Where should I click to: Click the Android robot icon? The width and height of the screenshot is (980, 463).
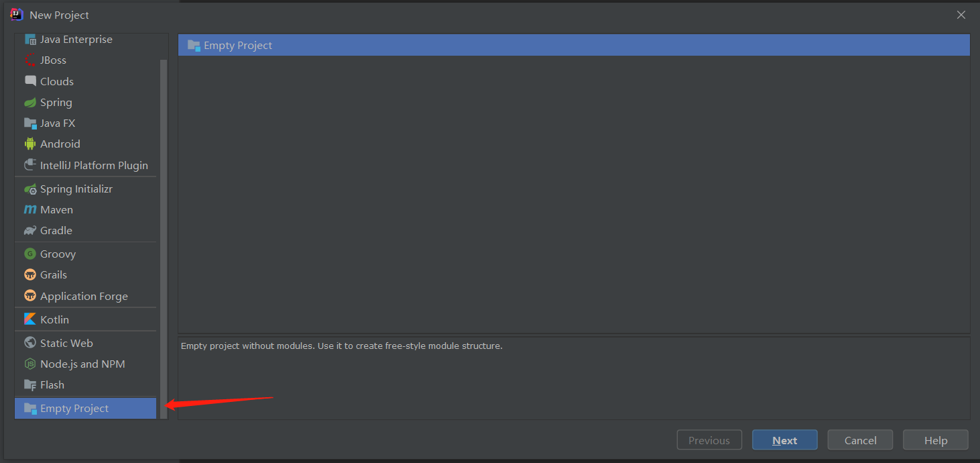(x=30, y=144)
